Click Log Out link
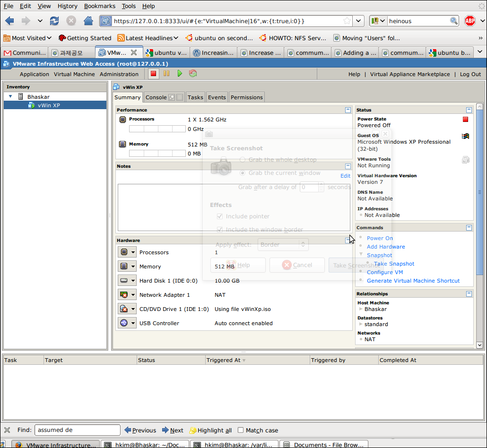Viewport: 487px width, 448px height. coord(470,74)
